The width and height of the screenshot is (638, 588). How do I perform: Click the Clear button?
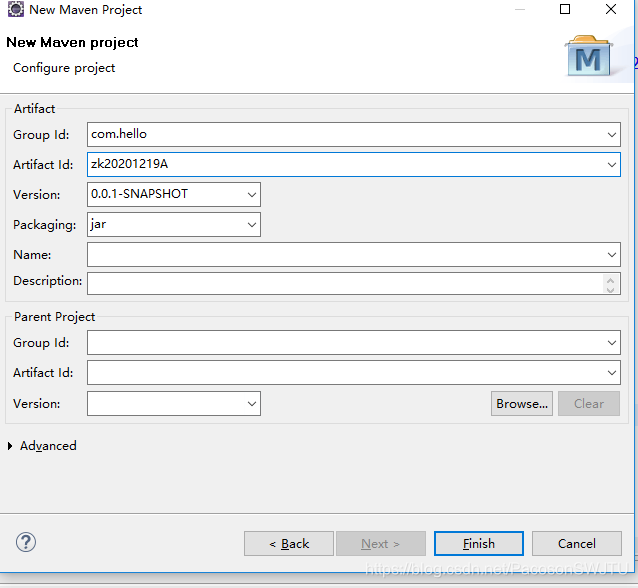pyautogui.click(x=589, y=404)
